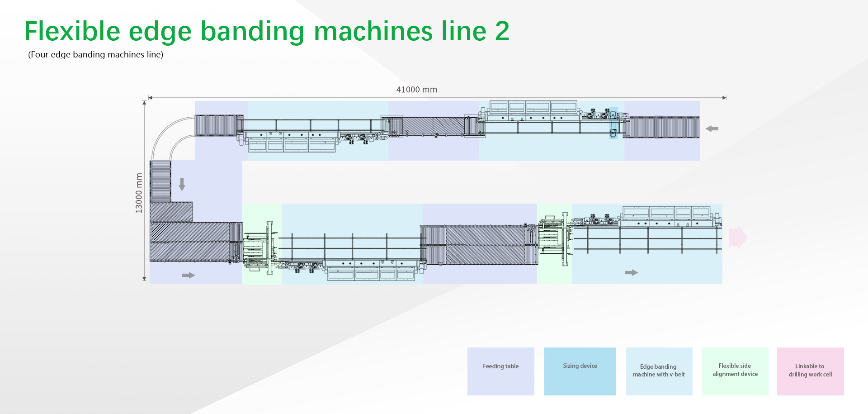Select the Edge banding machine with v-belt legend box
868x414 pixels.
659,371
